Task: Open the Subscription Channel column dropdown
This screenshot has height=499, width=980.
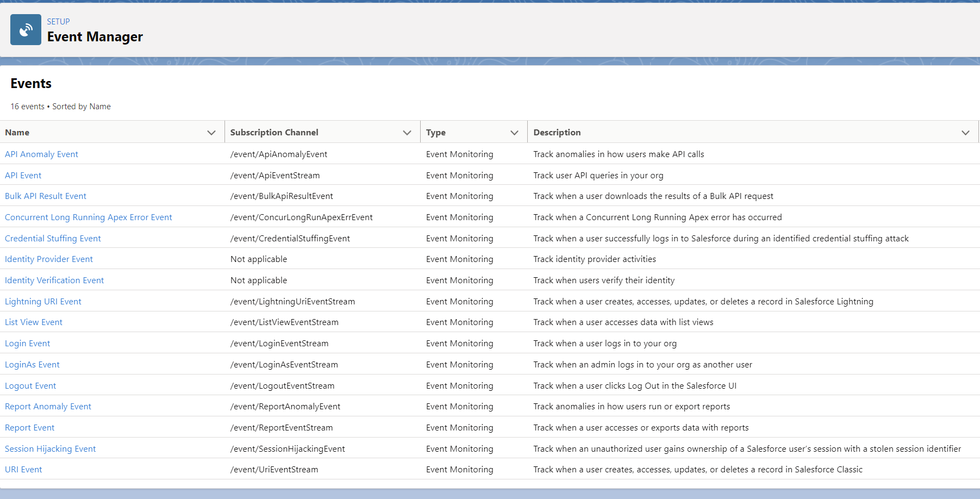Action: pos(407,132)
